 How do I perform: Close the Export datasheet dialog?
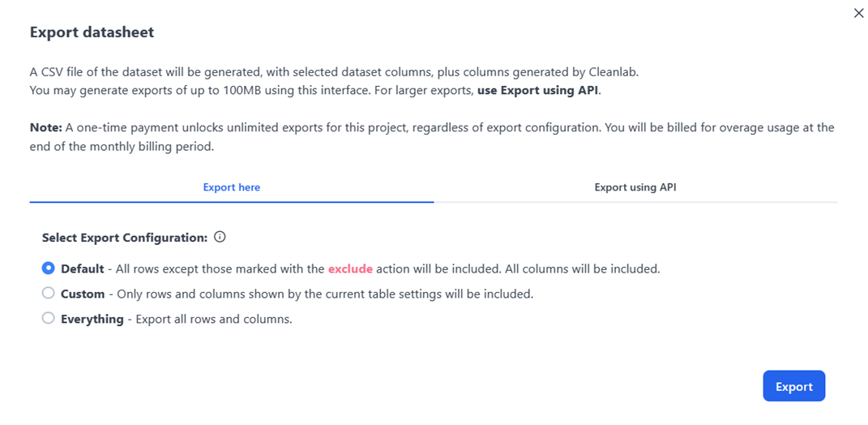point(858,13)
